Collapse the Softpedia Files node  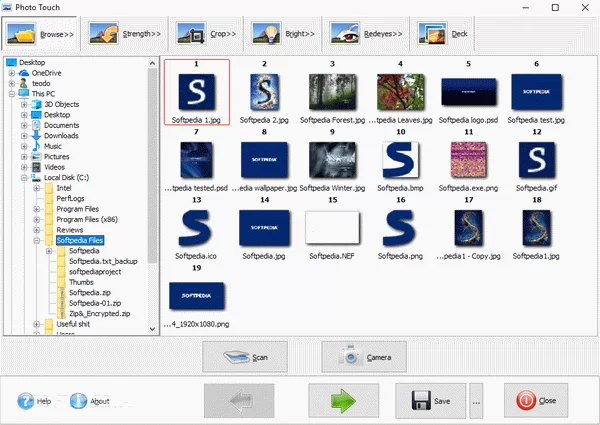pos(37,240)
